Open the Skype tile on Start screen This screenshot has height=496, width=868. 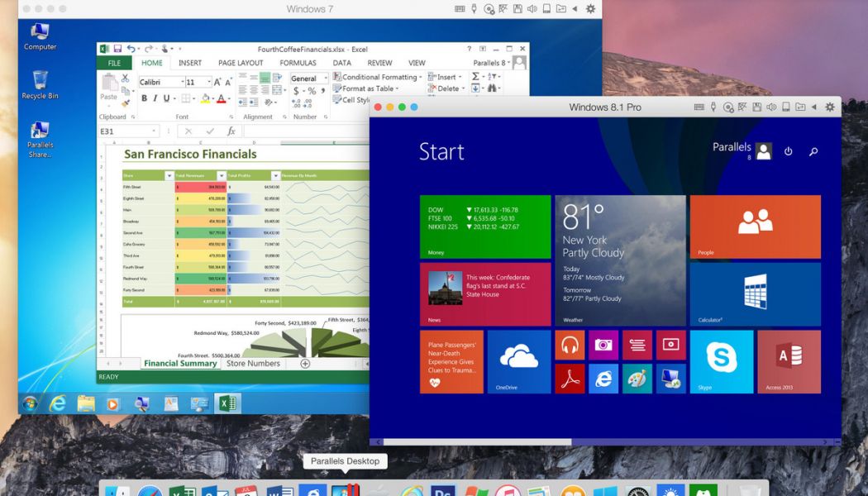(x=721, y=361)
